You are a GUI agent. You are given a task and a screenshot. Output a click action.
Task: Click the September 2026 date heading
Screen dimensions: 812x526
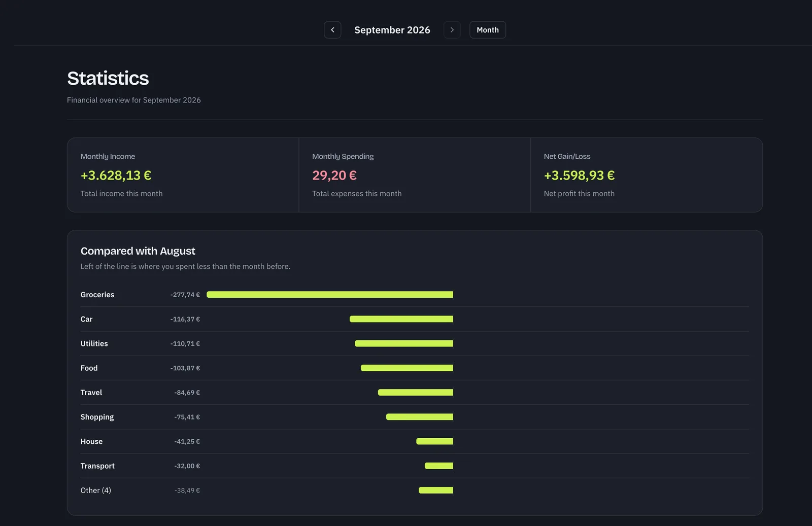pos(392,30)
